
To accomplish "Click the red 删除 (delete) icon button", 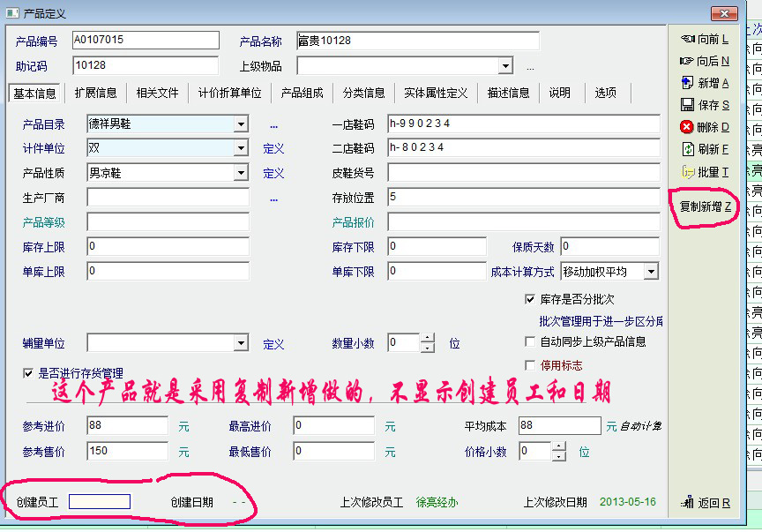I will (x=705, y=127).
